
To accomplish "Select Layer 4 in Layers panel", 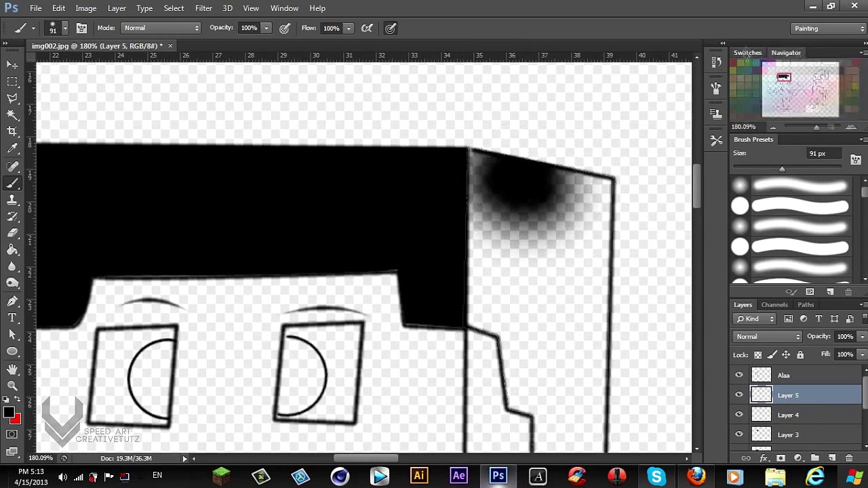I will coord(797,415).
